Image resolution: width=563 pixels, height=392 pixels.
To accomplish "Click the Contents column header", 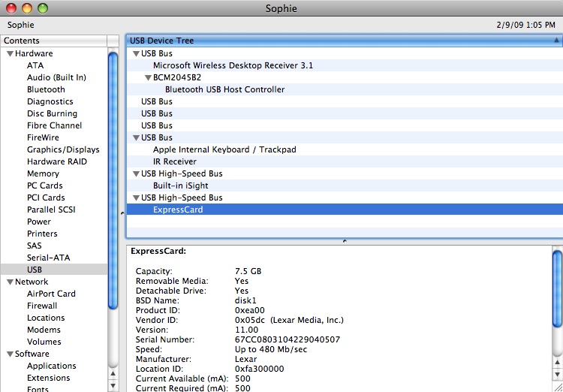I will click(x=53, y=41).
